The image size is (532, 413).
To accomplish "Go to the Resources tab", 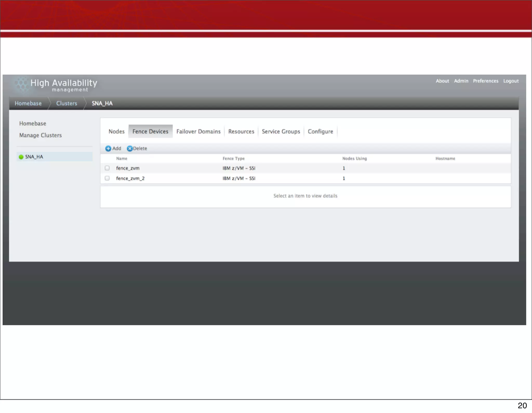I will click(241, 132).
